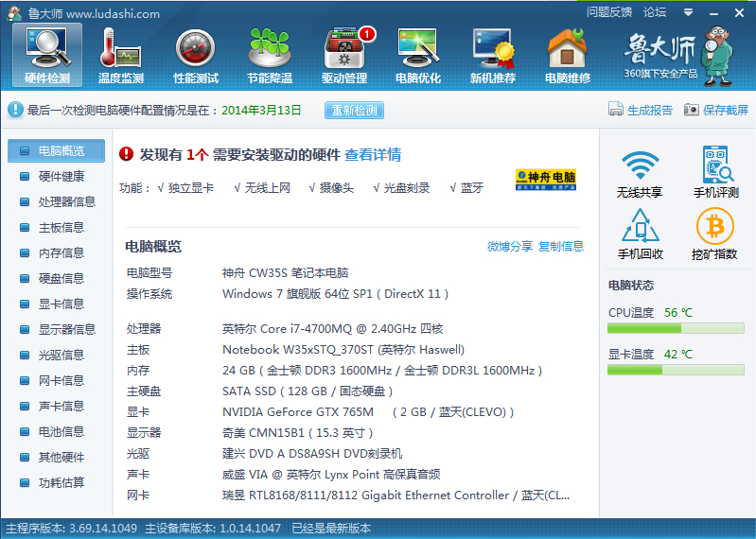Open 温度监测 temperature monitor
Screen dimensions: 756x539
tap(121, 55)
